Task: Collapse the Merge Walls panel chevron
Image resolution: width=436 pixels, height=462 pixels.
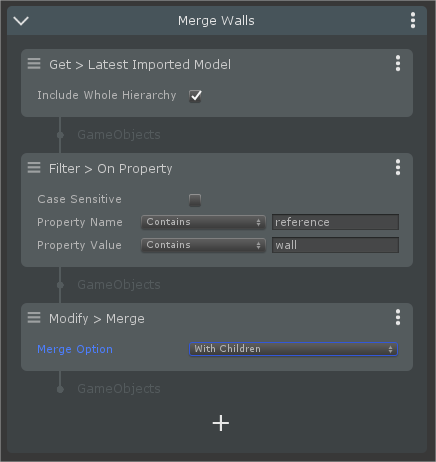Action: pos(21,21)
